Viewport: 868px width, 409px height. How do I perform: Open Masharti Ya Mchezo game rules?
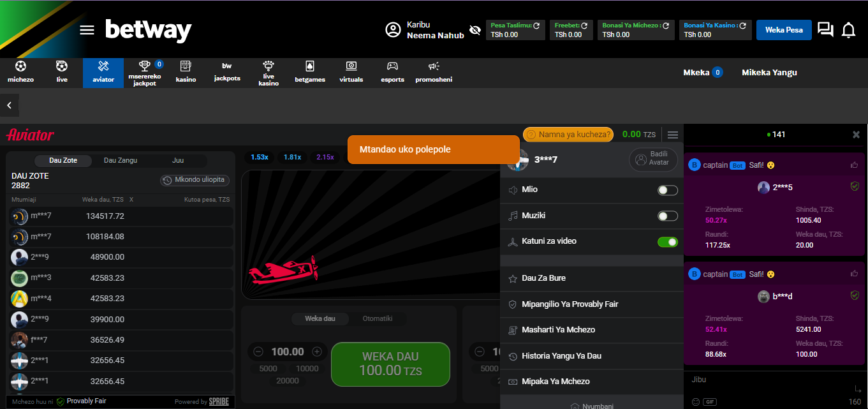pyautogui.click(x=592, y=330)
